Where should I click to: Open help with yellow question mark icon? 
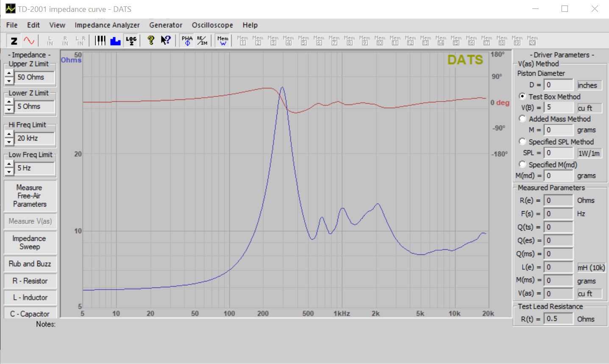[x=150, y=41]
